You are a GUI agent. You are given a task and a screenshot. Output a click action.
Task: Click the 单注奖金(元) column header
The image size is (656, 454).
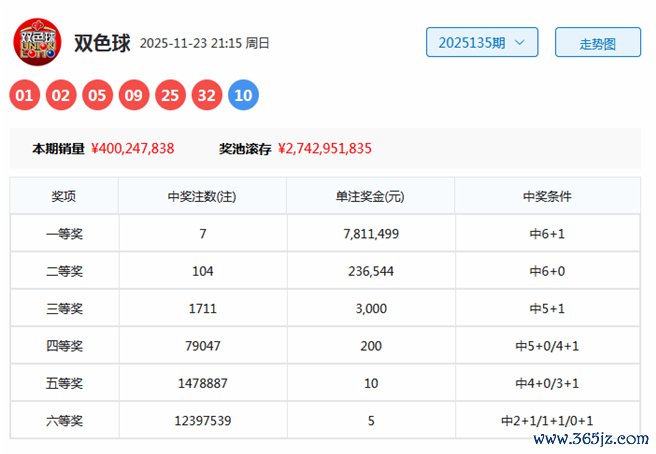[x=370, y=196]
